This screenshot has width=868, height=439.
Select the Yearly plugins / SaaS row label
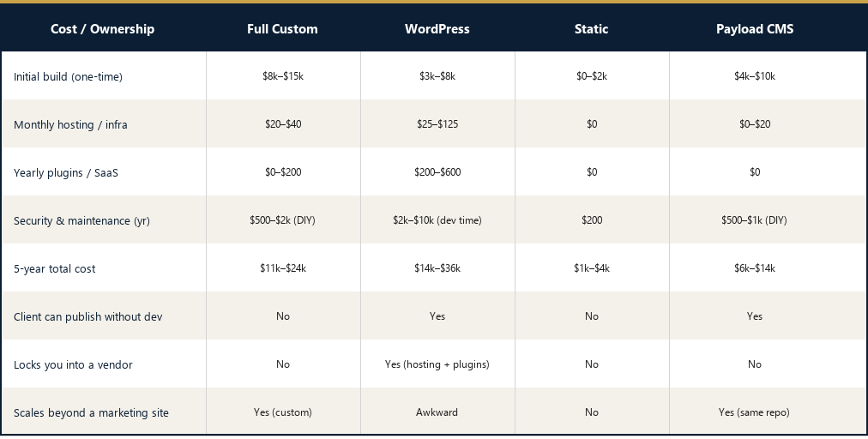tap(66, 172)
